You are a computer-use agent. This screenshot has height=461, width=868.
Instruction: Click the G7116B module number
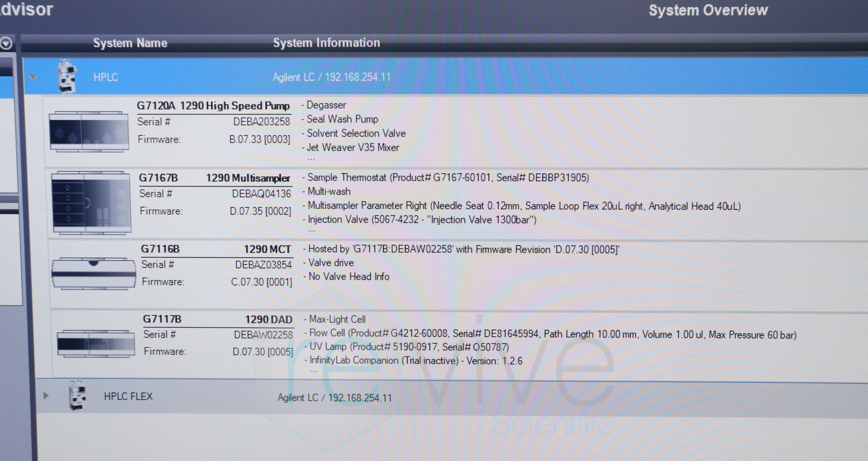tap(160, 249)
